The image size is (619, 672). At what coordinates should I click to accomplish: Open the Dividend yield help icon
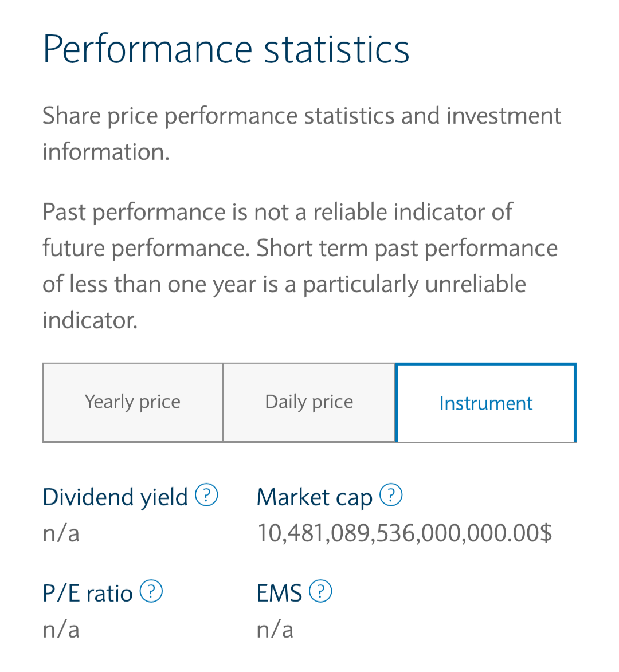pyautogui.click(x=206, y=495)
